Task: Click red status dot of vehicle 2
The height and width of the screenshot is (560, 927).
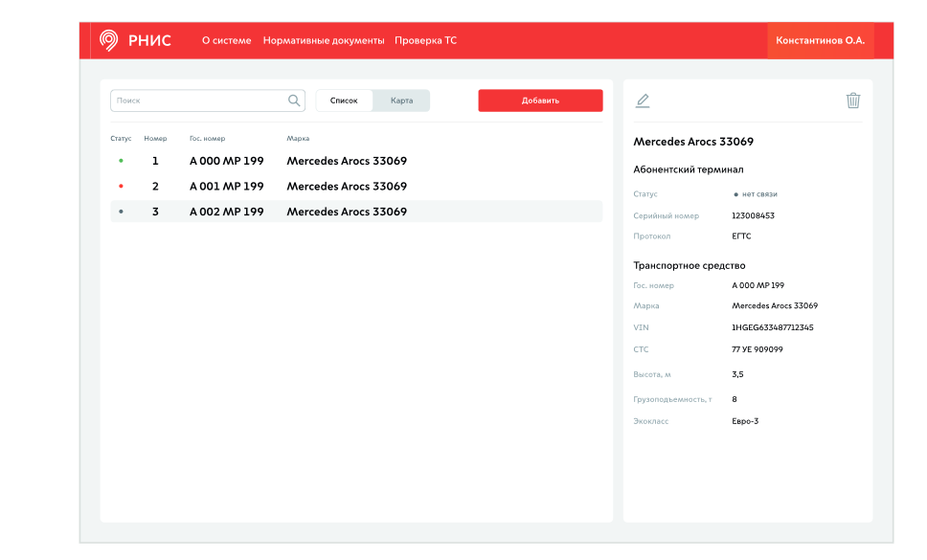Action: pyautogui.click(x=121, y=187)
